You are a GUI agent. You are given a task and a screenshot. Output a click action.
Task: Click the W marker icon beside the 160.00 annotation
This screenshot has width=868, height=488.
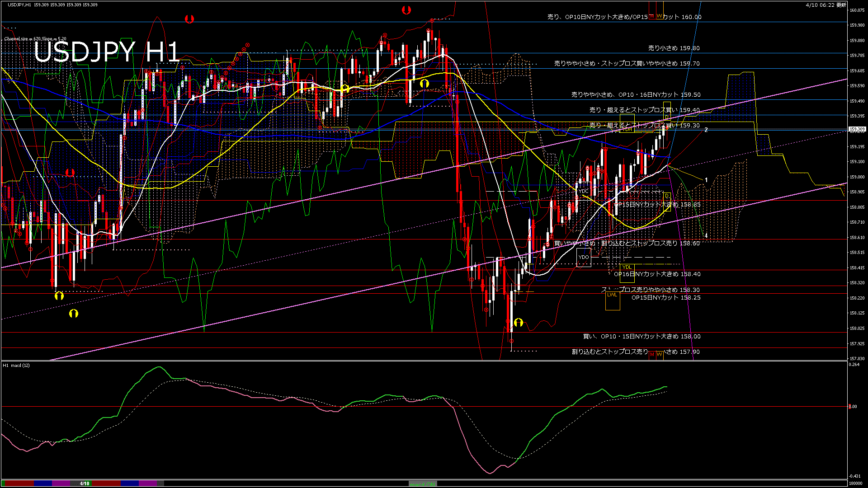point(659,15)
